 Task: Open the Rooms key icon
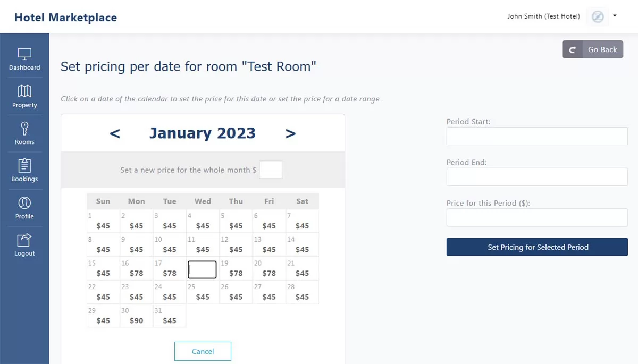tap(24, 129)
